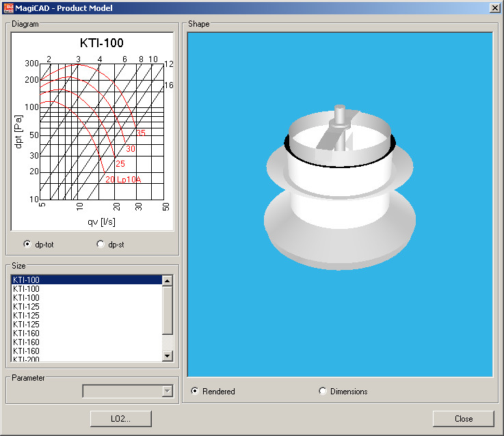Switch shape view to Dimensions

[x=322, y=391]
